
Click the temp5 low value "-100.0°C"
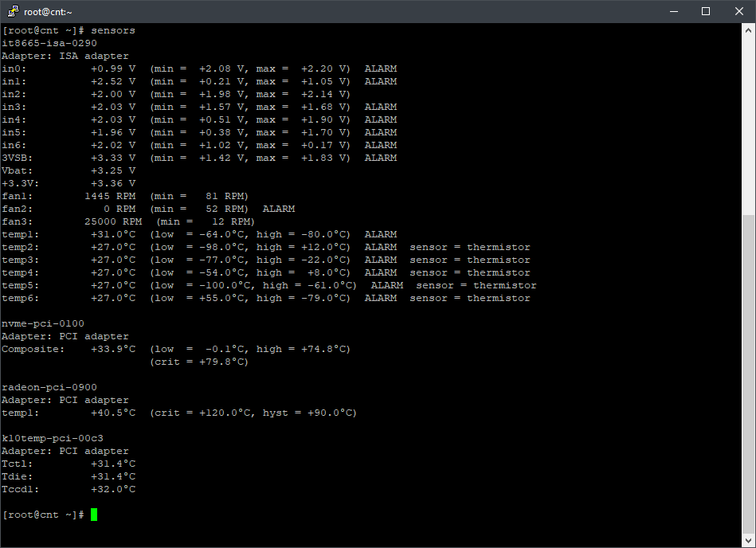(x=225, y=286)
